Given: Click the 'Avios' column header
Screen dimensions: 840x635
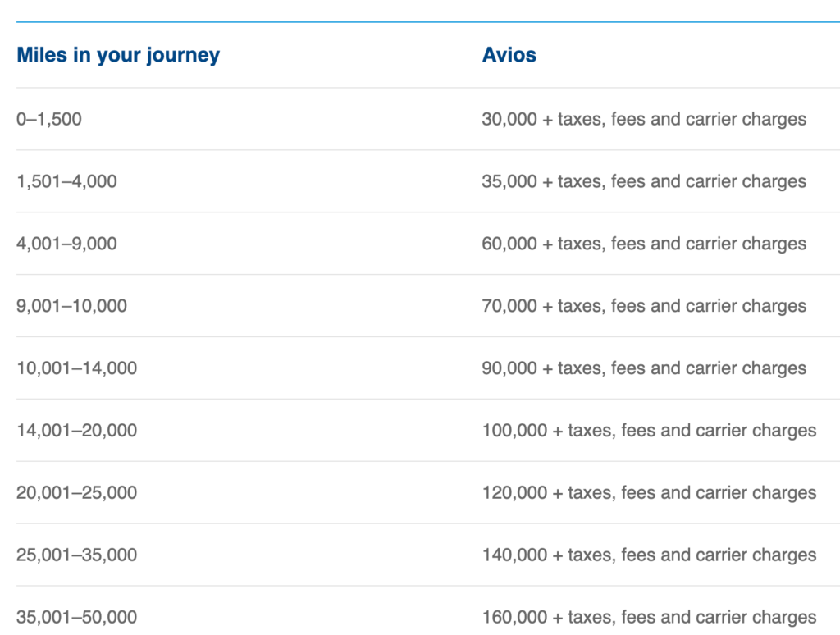Looking at the screenshot, I should click(509, 55).
